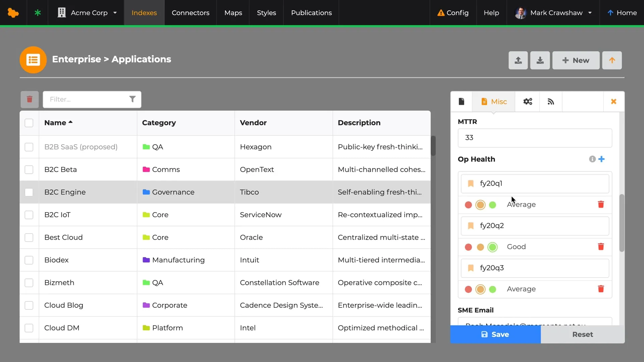
Task: Delete the fy20q2 health entry
Action: (x=601, y=247)
